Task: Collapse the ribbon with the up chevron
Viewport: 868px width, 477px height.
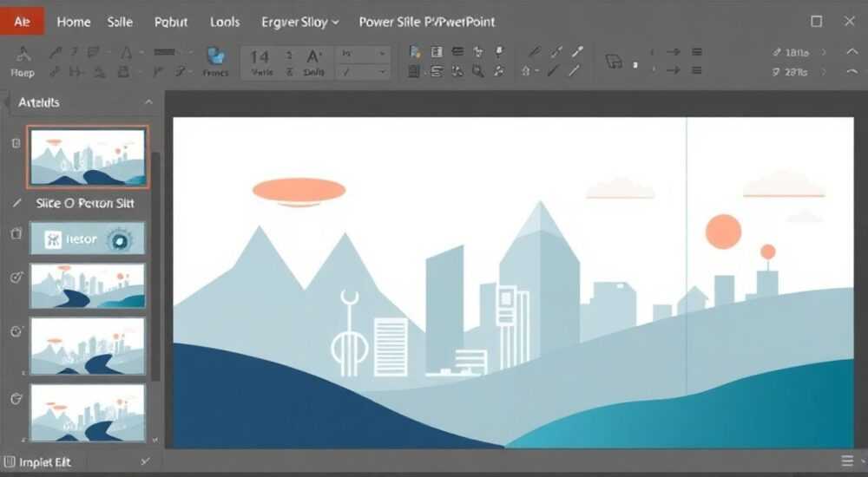Action: pos(852,52)
